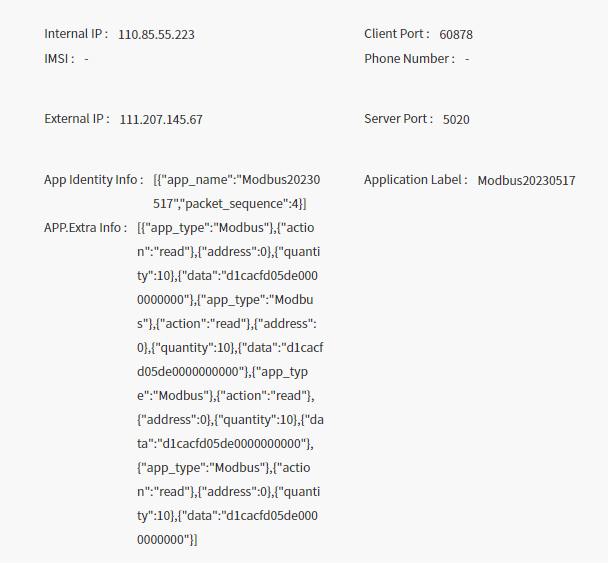This screenshot has height=563, width=608.
Task: Click the final line of APP.Extra Info value
Action: pos(168,540)
